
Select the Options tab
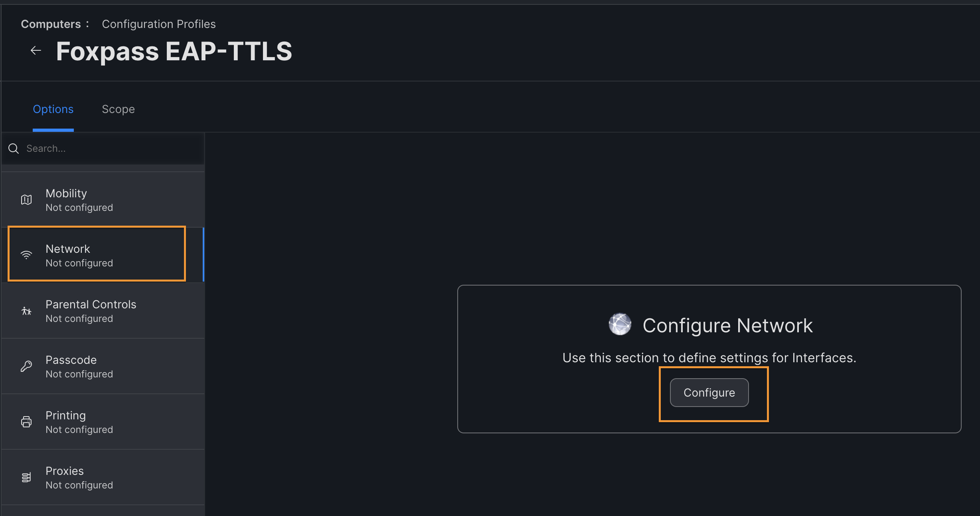tap(53, 109)
